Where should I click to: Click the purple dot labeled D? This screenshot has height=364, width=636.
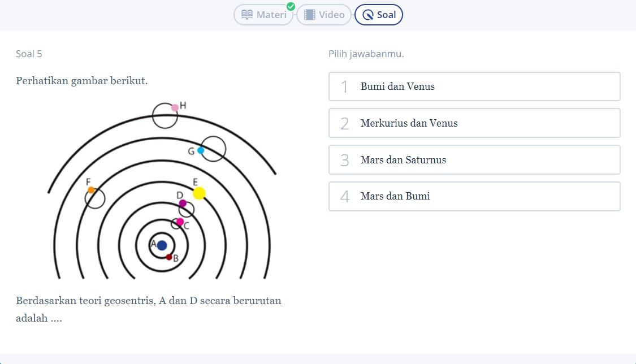coord(183,203)
